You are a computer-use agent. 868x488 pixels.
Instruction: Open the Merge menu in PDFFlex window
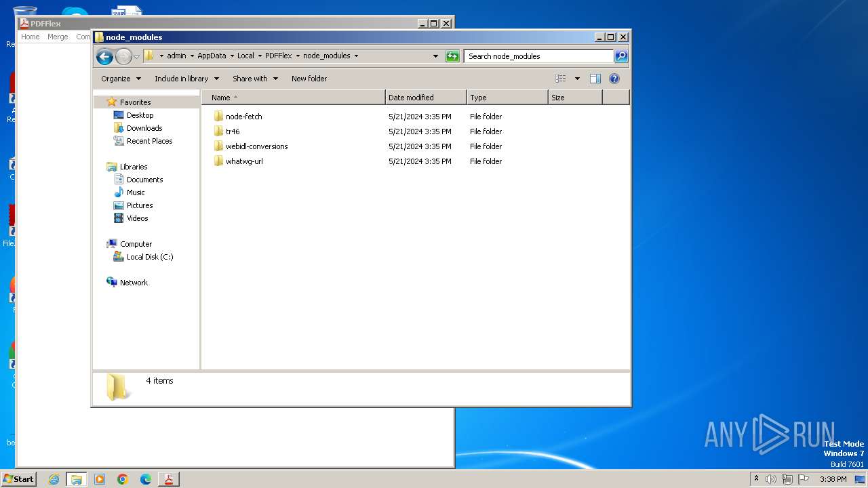coord(58,37)
